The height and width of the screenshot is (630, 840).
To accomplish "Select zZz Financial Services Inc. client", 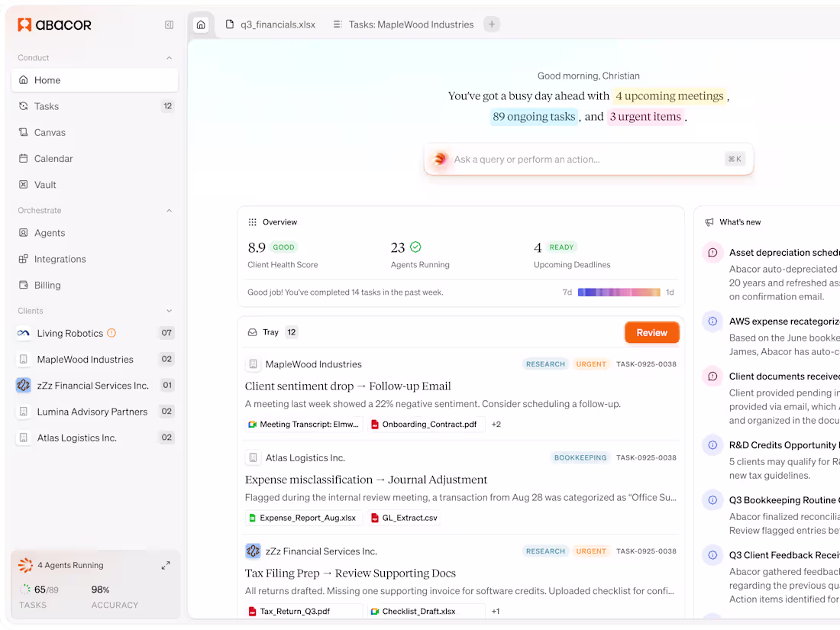I will (95, 386).
